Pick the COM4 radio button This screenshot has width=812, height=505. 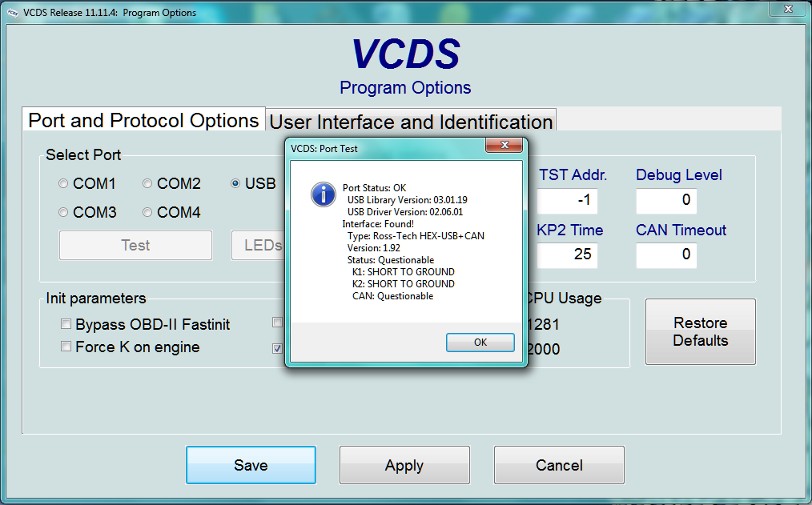[x=147, y=213]
